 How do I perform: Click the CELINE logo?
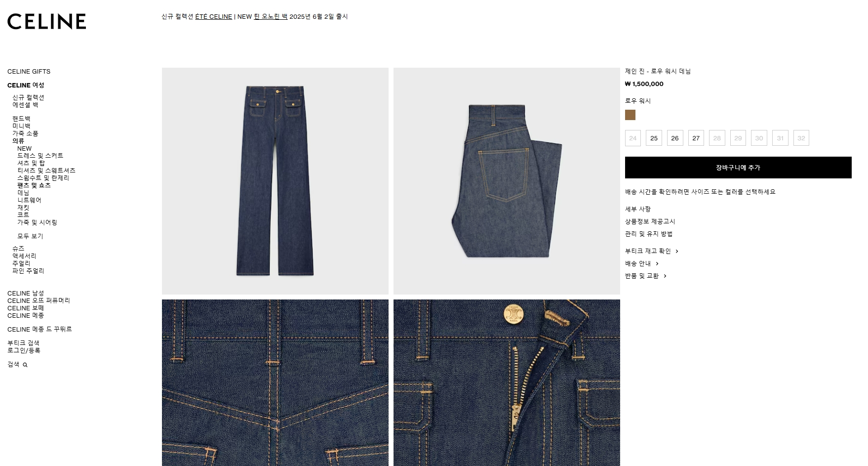point(46,21)
